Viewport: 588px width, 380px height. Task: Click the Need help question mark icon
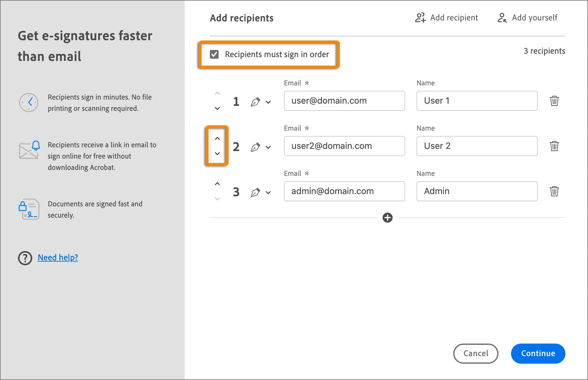coord(25,258)
